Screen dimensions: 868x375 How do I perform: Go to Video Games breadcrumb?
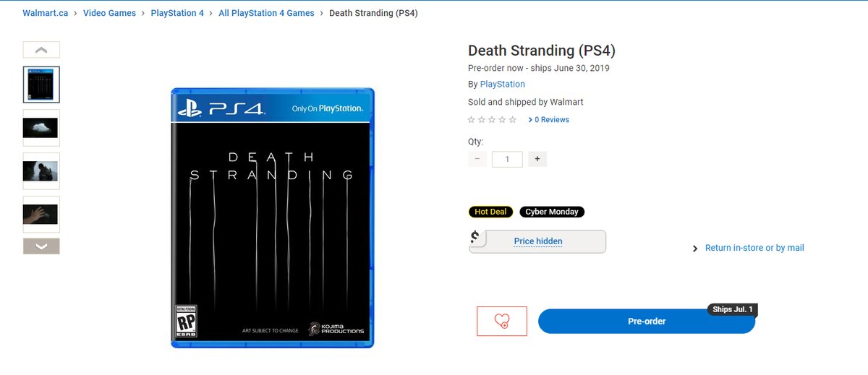109,13
